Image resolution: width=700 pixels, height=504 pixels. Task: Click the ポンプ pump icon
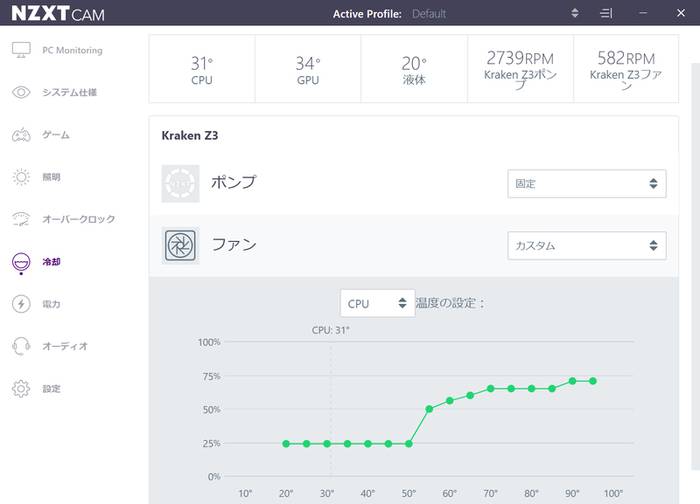click(x=180, y=183)
